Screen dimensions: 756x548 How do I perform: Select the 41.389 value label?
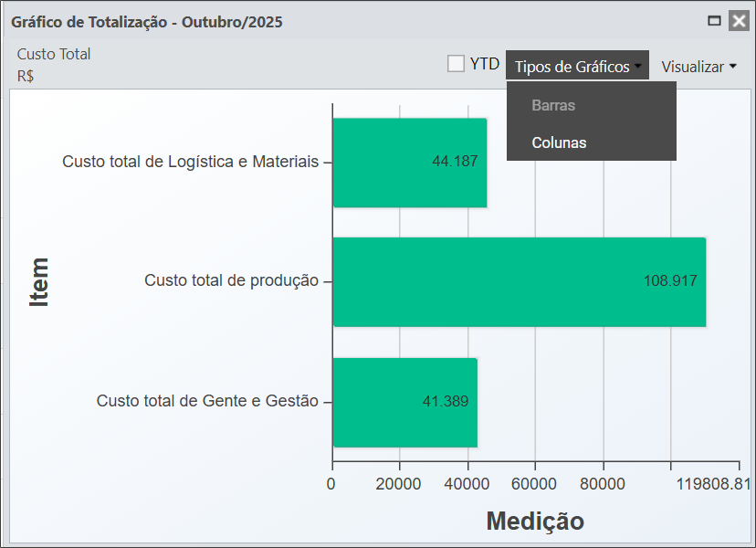coord(446,402)
